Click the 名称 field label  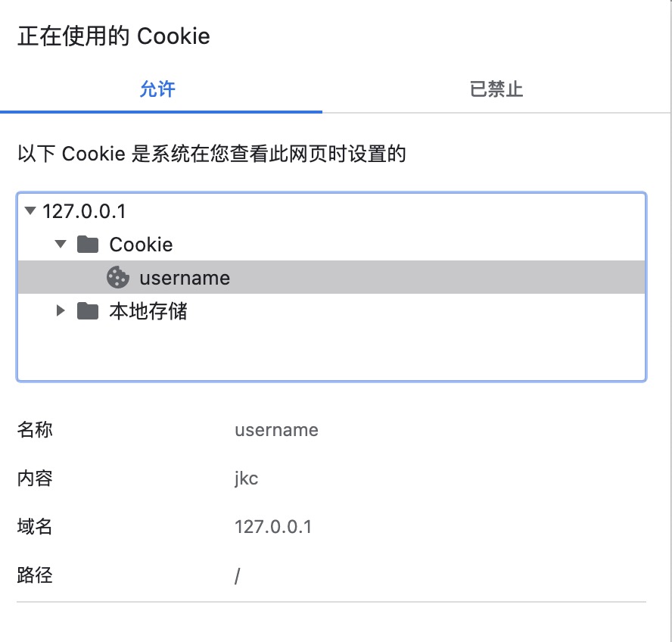(x=34, y=430)
